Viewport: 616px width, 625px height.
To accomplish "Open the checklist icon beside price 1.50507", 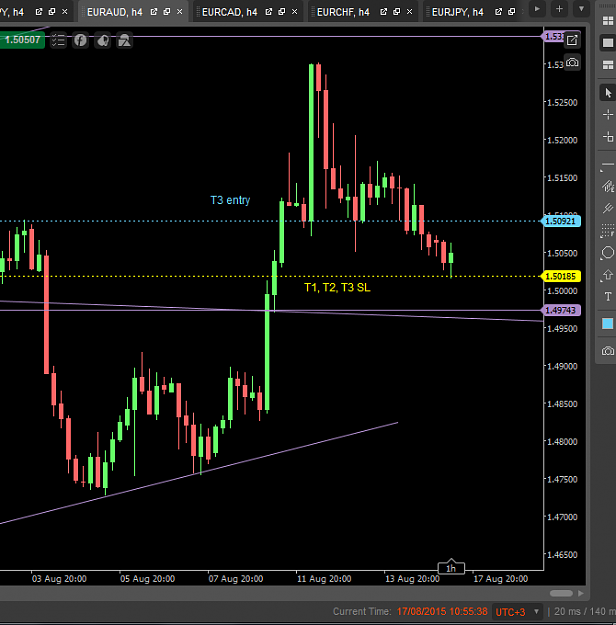I will 58,40.
